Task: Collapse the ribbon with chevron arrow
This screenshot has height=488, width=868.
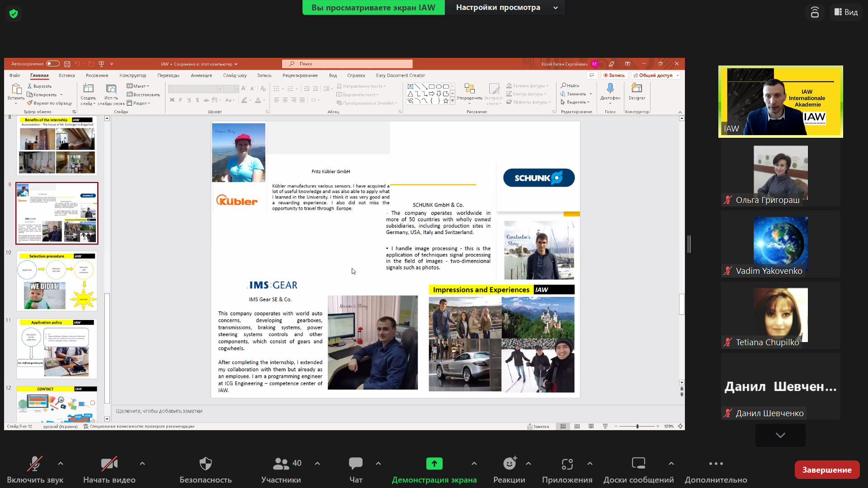Action: [x=680, y=112]
